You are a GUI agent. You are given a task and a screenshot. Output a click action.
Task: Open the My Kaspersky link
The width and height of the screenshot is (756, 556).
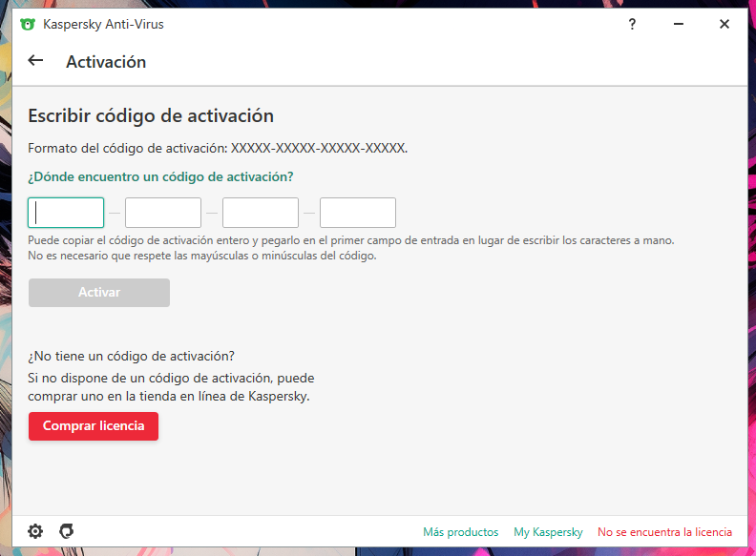point(548,532)
